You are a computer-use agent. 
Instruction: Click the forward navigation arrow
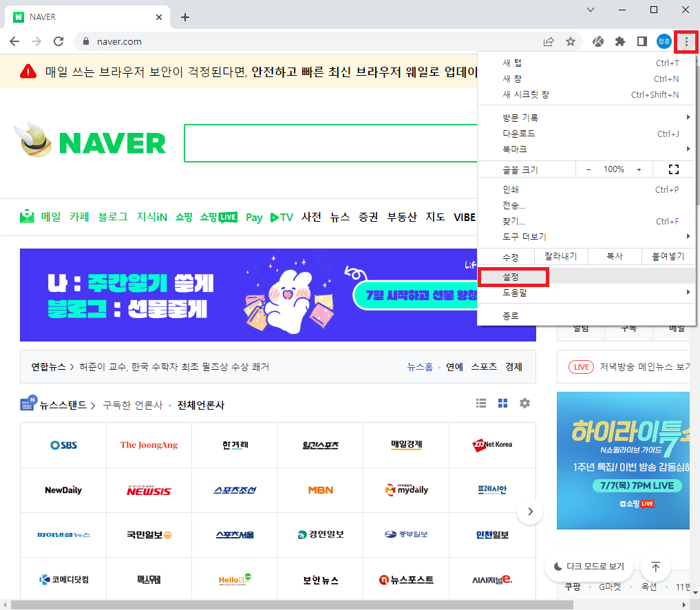[x=36, y=41]
